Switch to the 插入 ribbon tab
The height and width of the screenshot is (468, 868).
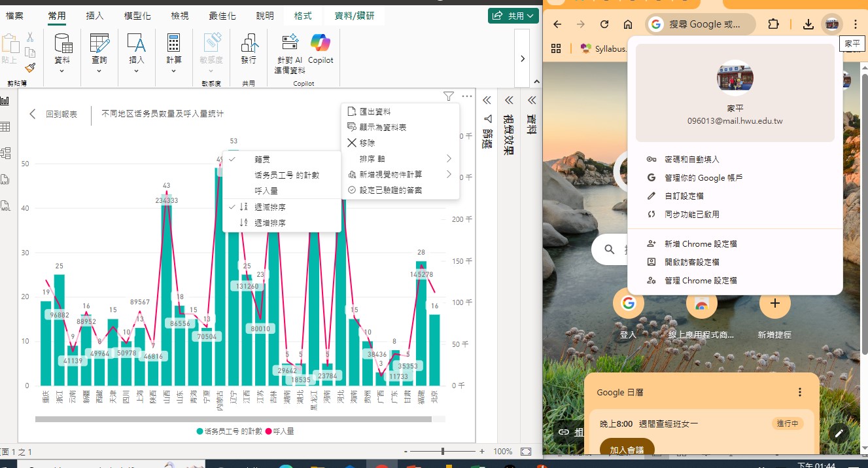click(x=94, y=16)
